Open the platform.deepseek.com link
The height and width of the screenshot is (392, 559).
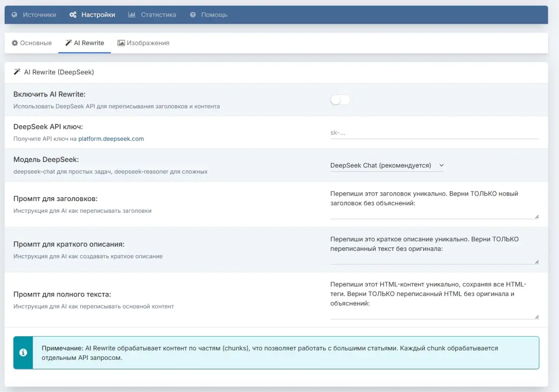click(111, 139)
